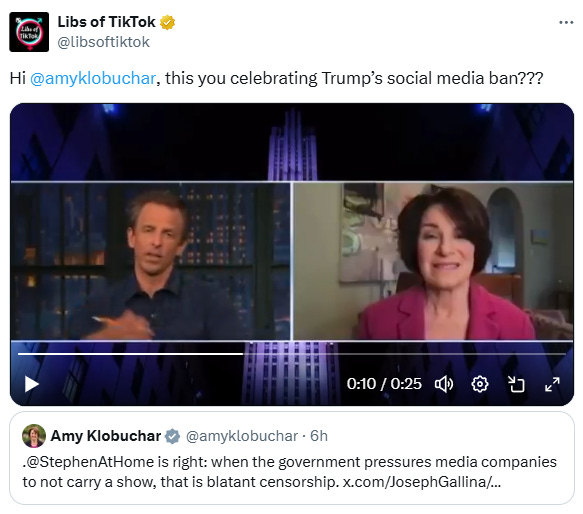
Task: Click the quoted tweet's 6h timestamp
Action: pyautogui.click(x=319, y=436)
